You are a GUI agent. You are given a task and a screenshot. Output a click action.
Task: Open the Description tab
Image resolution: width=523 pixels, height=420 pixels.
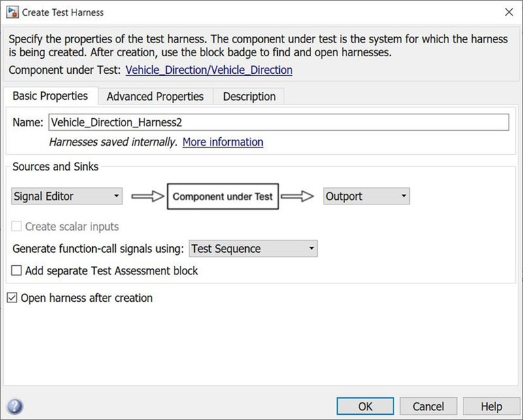249,96
